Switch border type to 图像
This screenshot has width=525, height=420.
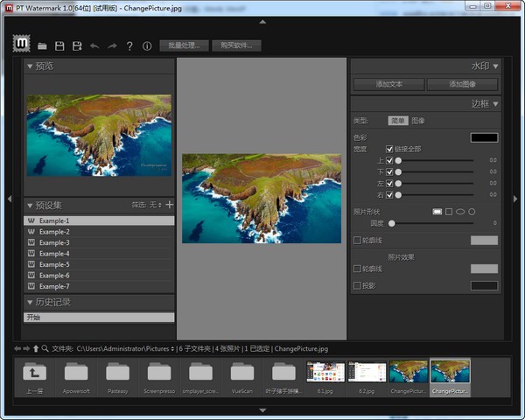click(418, 120)
